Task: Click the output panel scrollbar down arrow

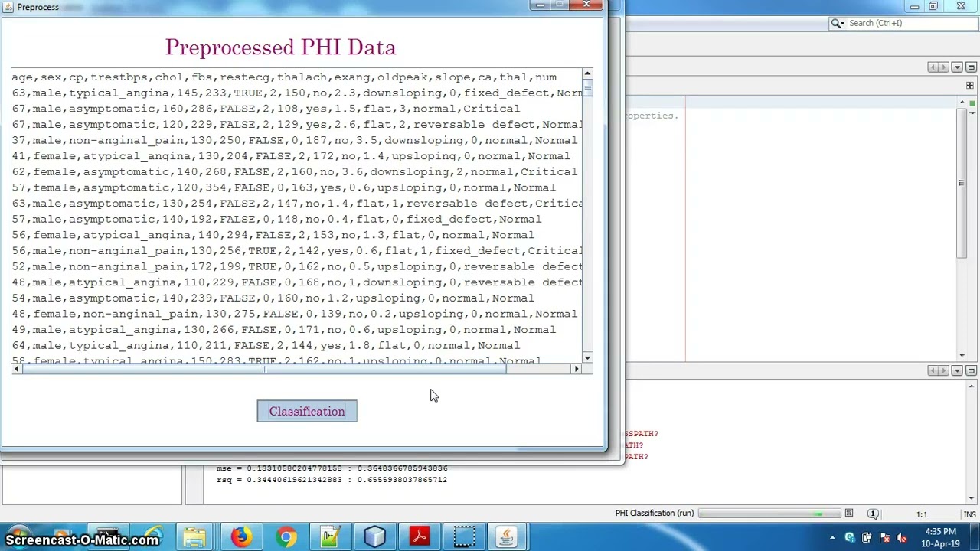Action: pos(972,499)
